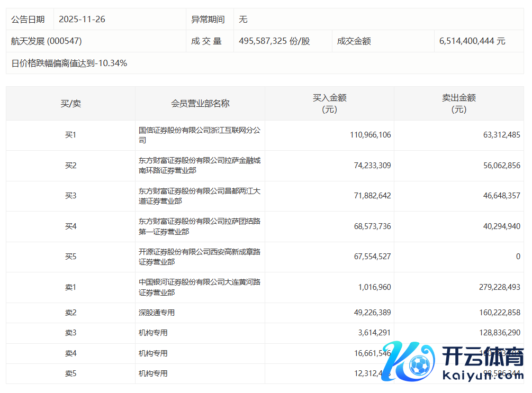Select 中国银河证券大连黄河路 branch name
The image size is (532, 393).
[x=199, y=287]
